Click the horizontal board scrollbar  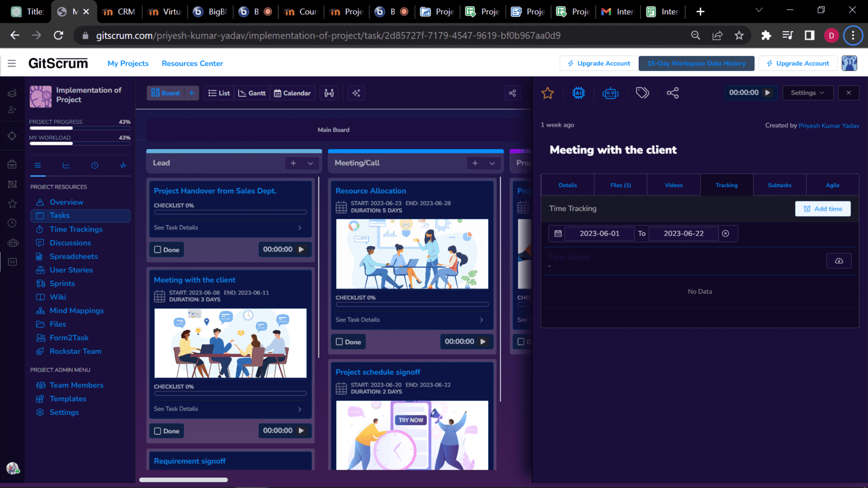tap(183, 480)
